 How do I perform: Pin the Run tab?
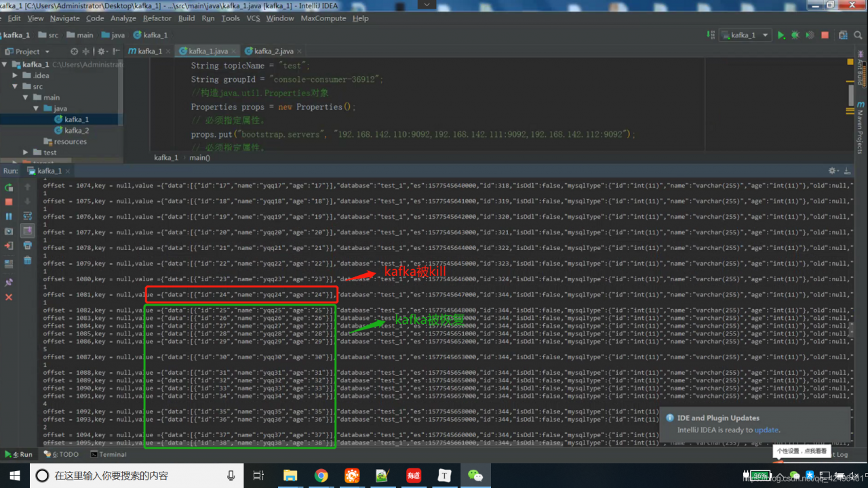(x=9, y=282)
